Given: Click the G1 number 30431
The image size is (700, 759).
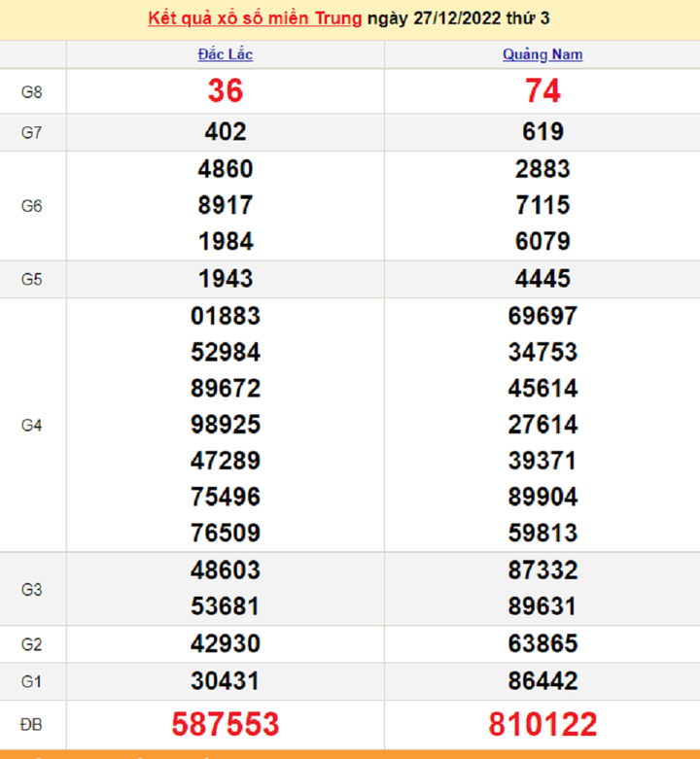Looking at the screenshot, I should point(225,680).
